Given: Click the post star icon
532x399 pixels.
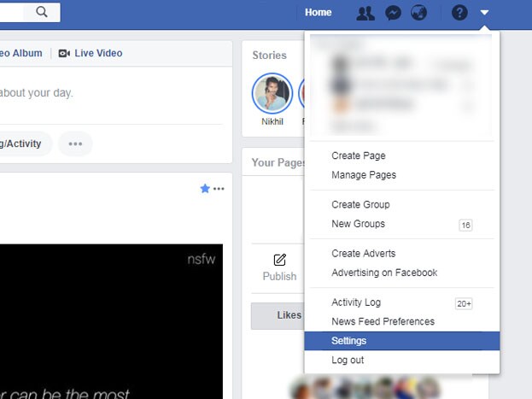Looking at the screenshot, I should point(205,189).
